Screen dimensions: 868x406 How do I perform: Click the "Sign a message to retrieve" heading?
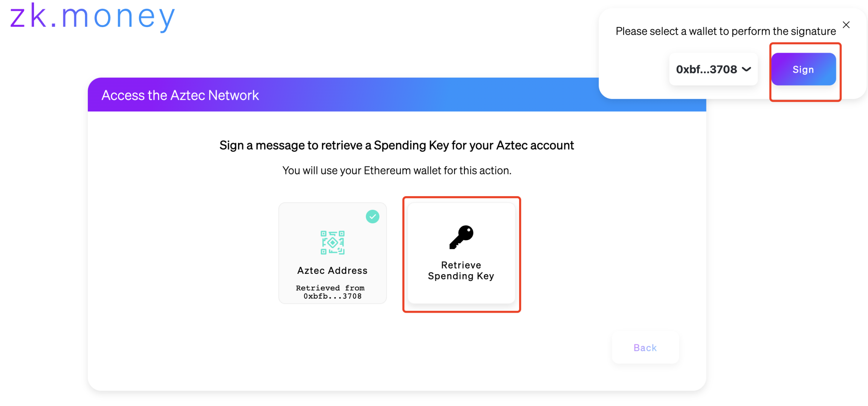point(397,145)
